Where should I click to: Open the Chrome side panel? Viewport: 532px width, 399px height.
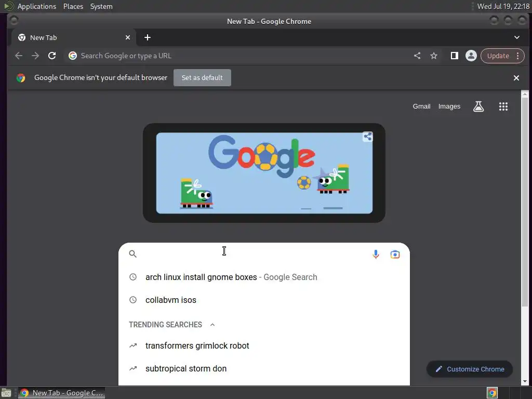click(454, 56)
